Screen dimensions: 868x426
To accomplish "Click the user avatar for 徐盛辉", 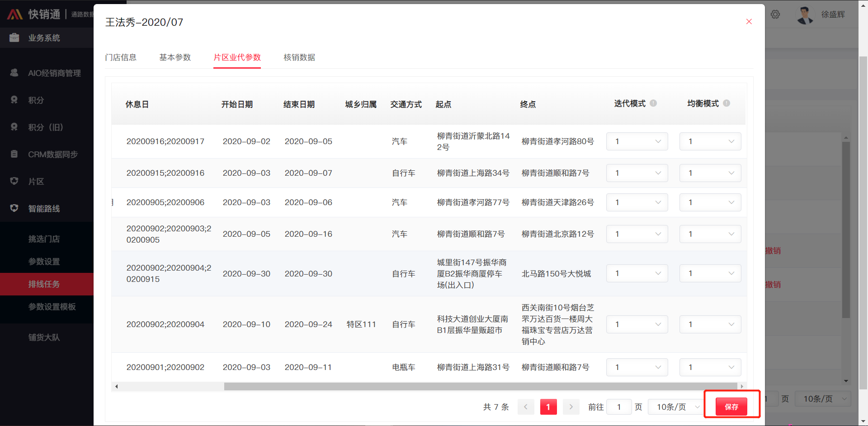I will coord(805,14).
